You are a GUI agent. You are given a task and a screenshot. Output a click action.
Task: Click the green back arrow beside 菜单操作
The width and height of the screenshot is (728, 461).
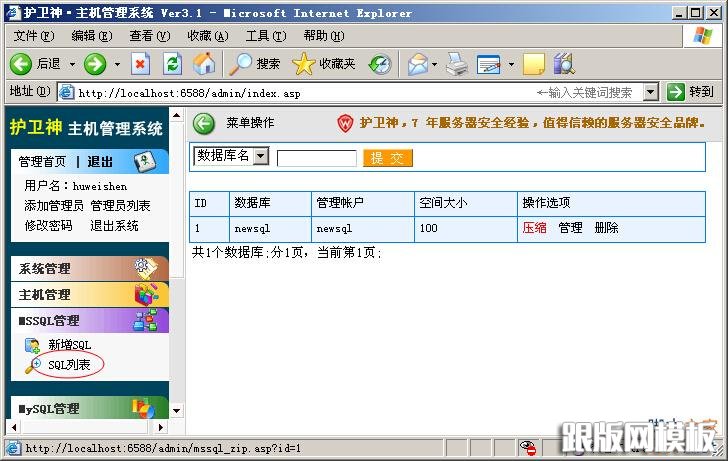[204, 124]
